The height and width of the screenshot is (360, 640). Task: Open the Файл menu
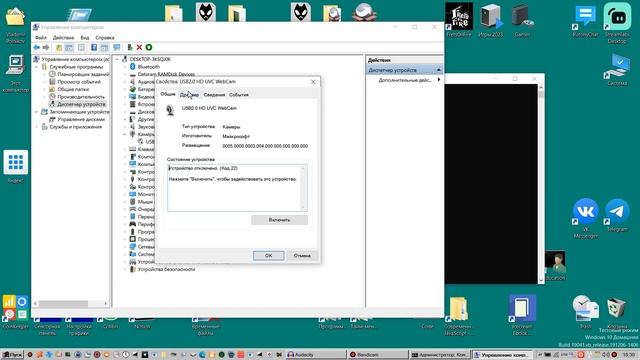pos(41,38)
